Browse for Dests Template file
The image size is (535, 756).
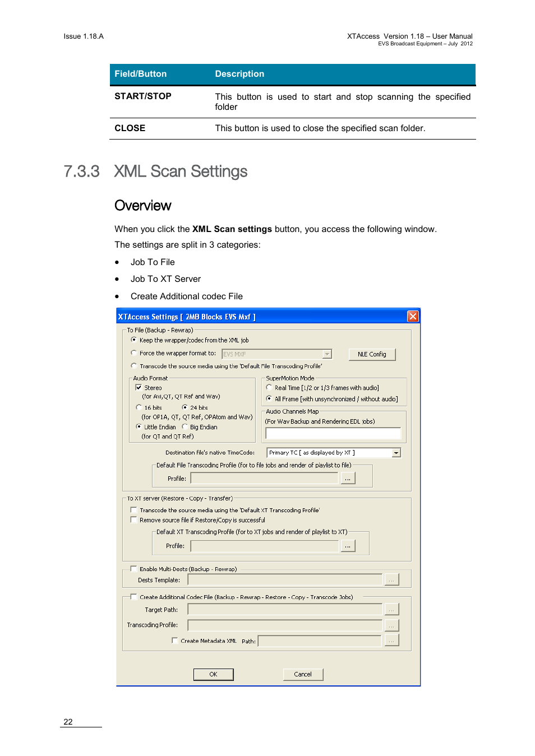(x=391, y=579)
